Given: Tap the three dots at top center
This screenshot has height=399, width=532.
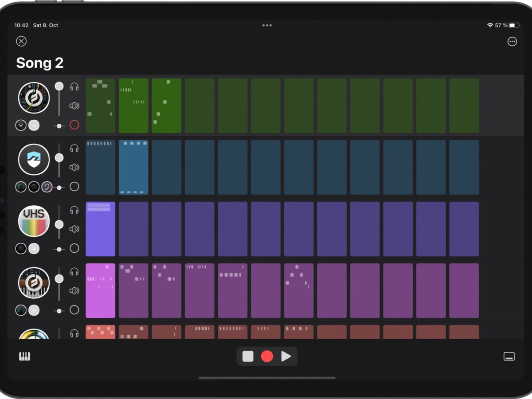Looking at the screenshot, I should (267, 25).
